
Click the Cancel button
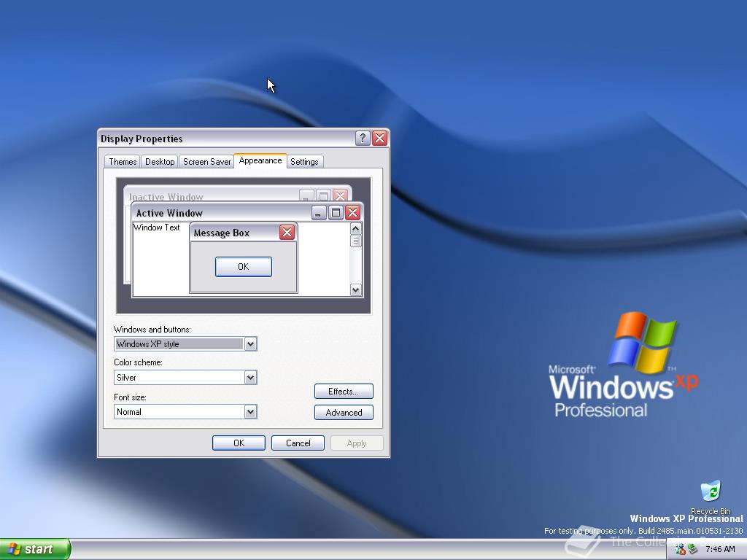coord(298,443)
